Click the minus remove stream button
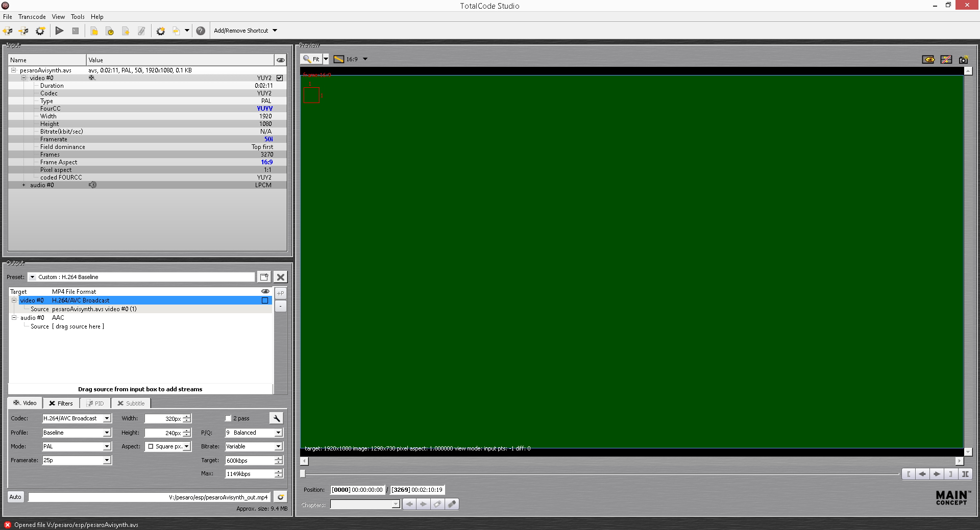 click(280, 306)
